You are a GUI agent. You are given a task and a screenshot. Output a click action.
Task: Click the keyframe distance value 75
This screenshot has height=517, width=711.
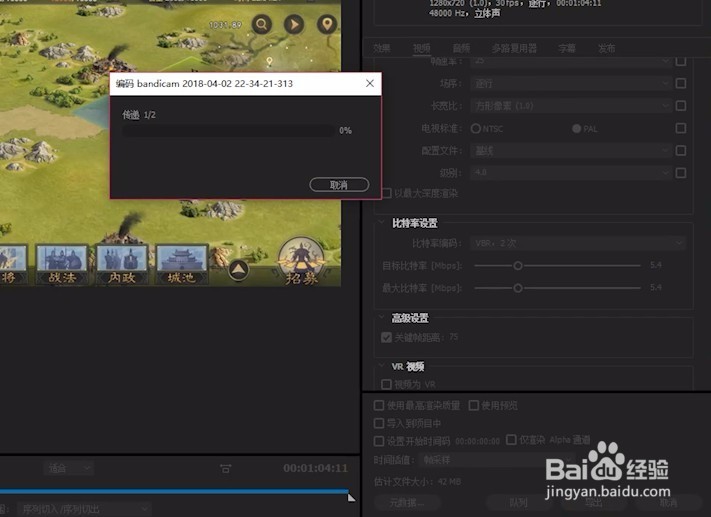(453, 337)
